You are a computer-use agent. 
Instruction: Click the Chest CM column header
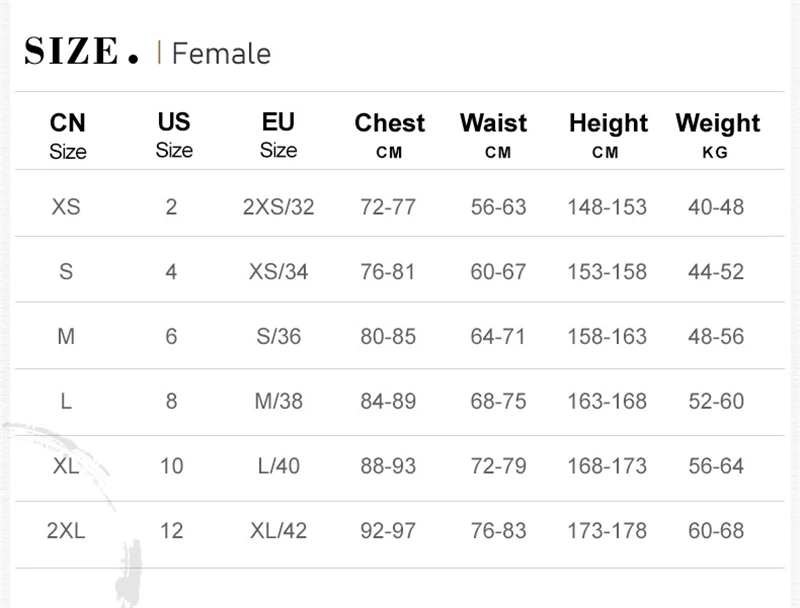tap(389, 135)
